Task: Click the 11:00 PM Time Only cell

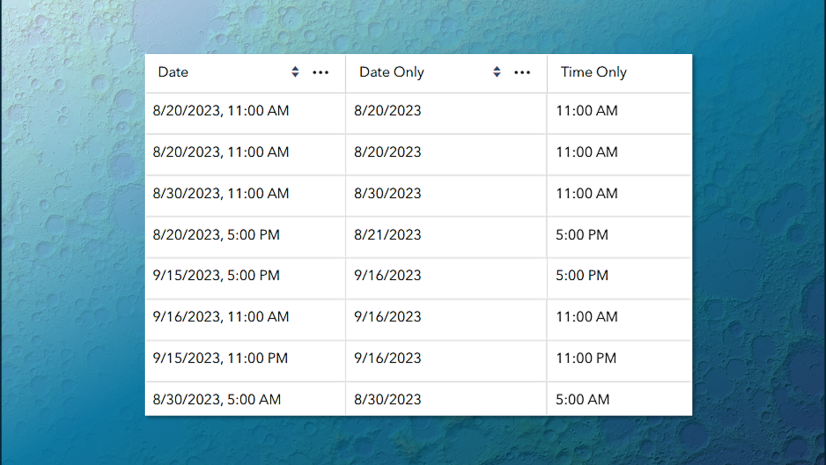Action: (586, 358)
